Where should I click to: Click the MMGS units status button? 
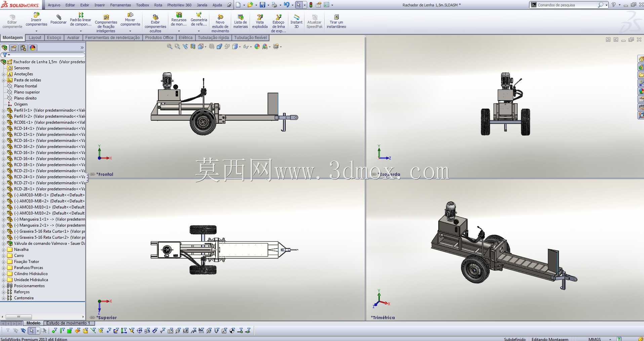pos(595,339)
